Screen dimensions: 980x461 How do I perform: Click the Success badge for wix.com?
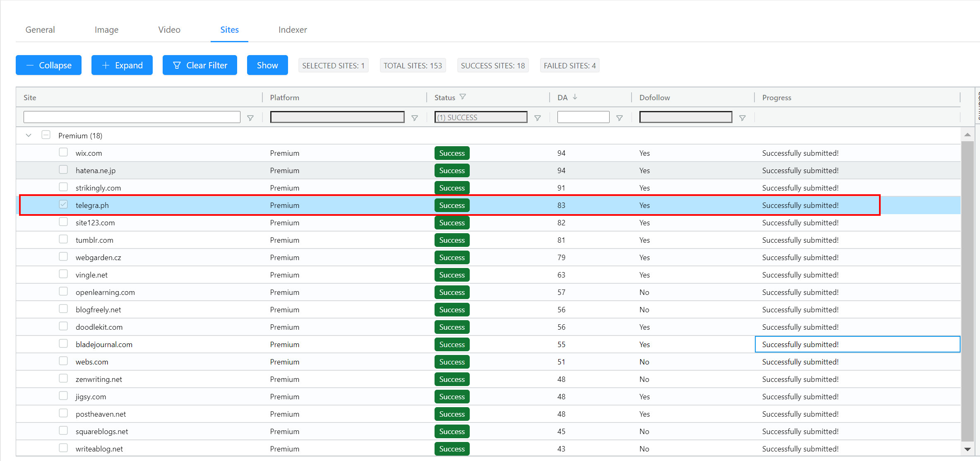[452, 153]
